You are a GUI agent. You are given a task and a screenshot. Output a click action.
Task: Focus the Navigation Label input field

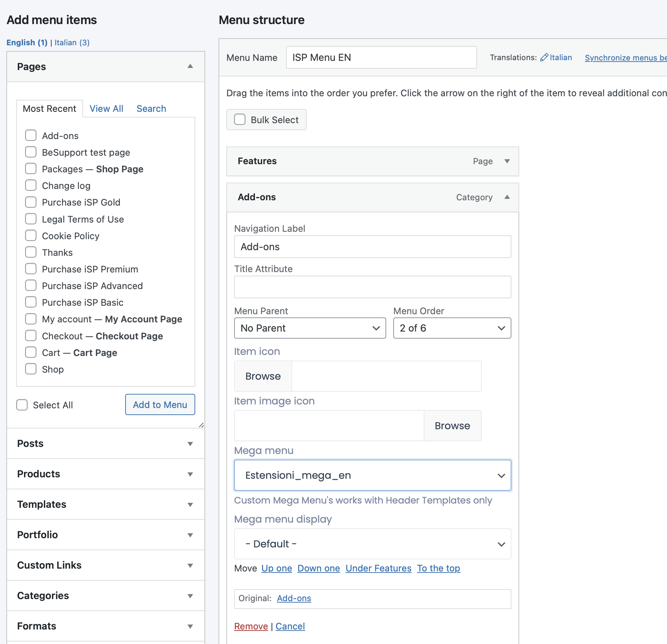[x=373, y=247]
